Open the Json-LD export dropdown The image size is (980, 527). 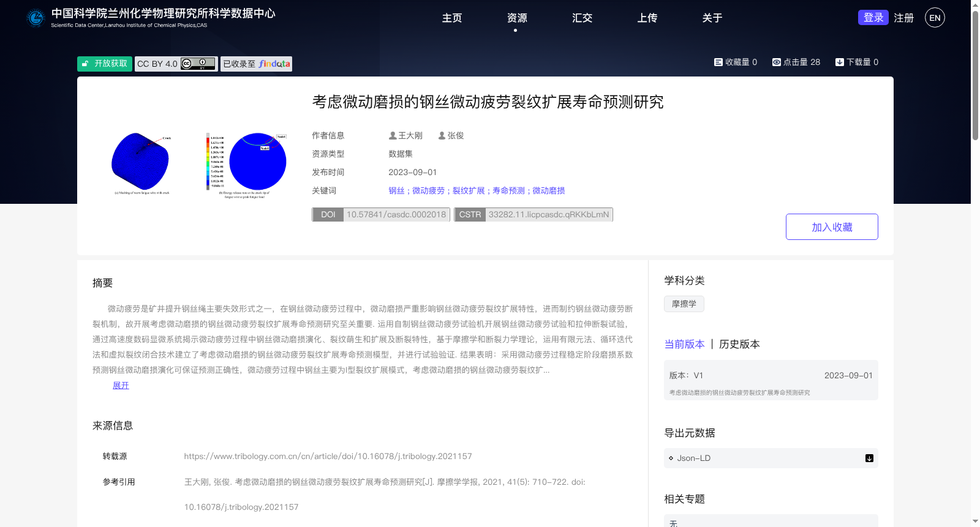771,458
